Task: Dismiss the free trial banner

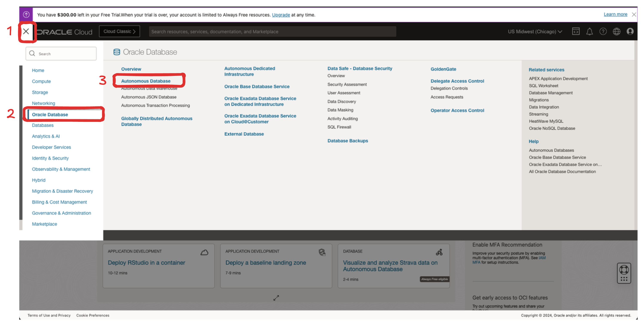Action: click(x=634, y=14)
